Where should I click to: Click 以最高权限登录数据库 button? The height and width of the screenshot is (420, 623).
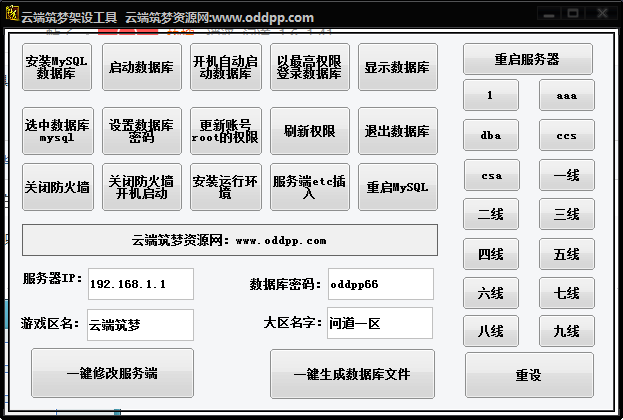point(310,67)
